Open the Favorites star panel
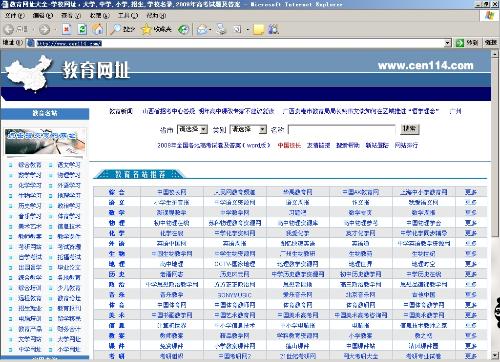 [x=146, y=29]
